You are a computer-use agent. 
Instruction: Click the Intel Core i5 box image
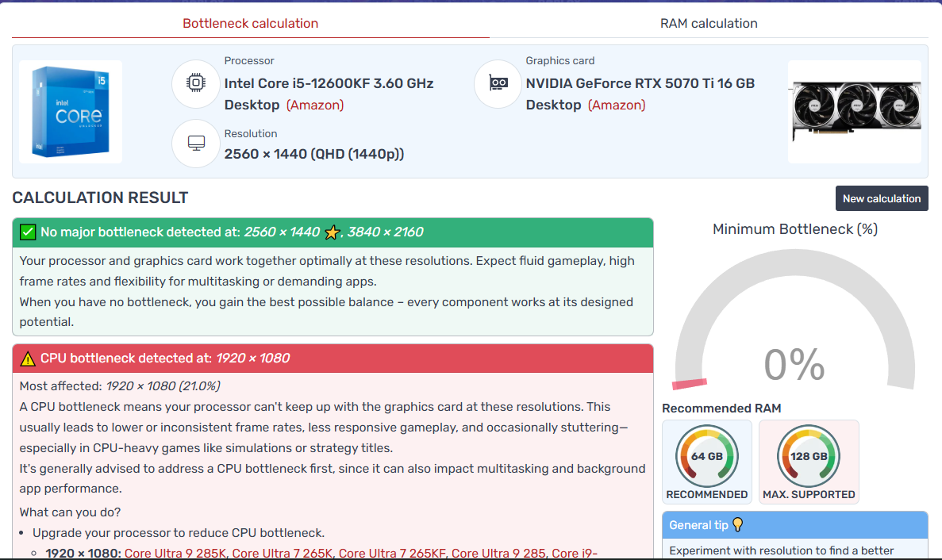point(71,112)
